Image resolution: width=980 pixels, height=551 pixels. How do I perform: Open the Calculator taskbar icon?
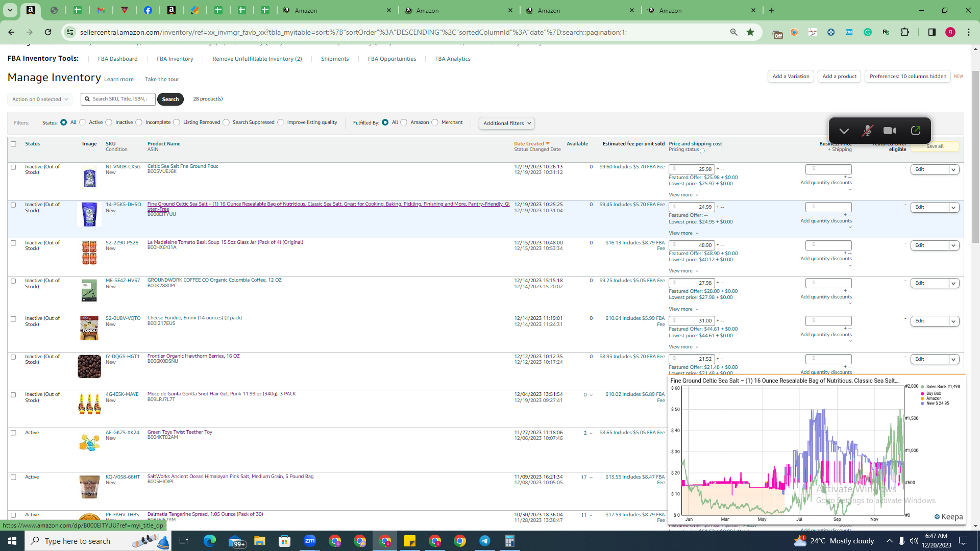pos(510,541)
